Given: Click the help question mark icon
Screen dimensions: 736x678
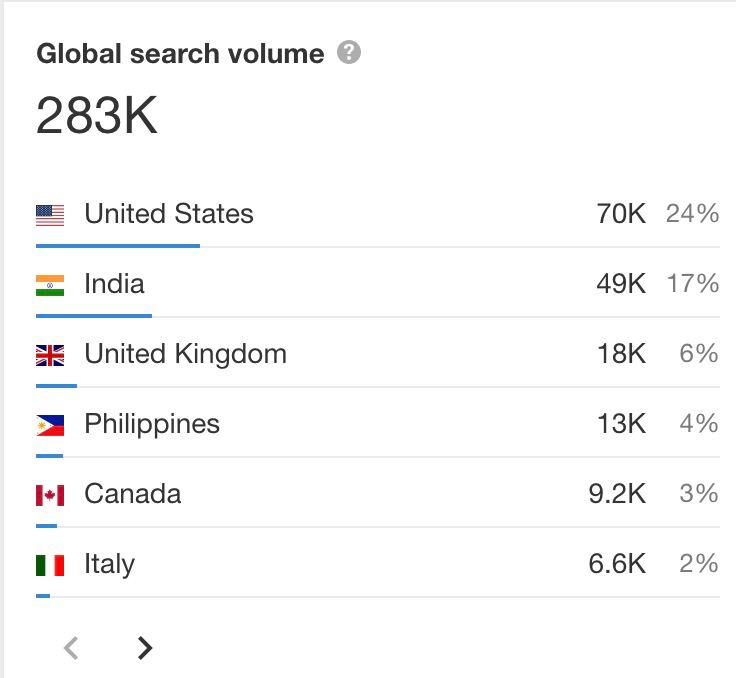Looking at the screenshot, I should pos(349,52).
